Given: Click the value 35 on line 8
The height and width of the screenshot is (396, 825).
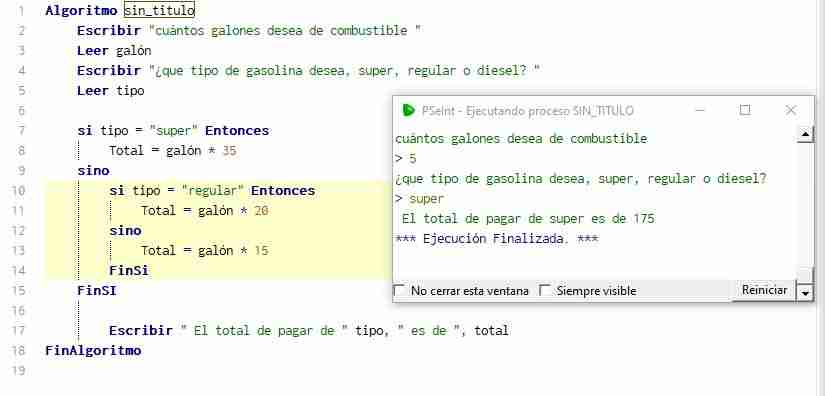Looking at the screenshot, I should pyautogui.click(x=229, y=151).
